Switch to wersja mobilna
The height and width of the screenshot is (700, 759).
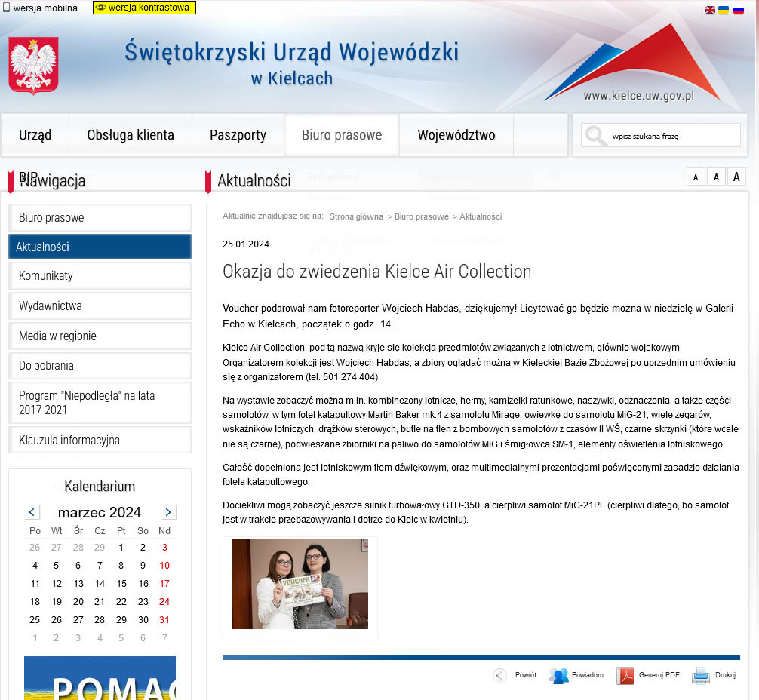pos(41,8)
